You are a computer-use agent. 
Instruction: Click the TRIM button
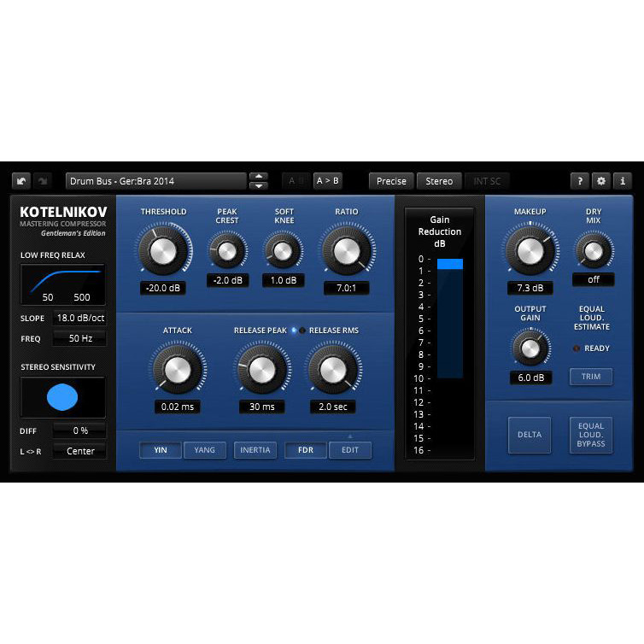(x=590, y=377)
